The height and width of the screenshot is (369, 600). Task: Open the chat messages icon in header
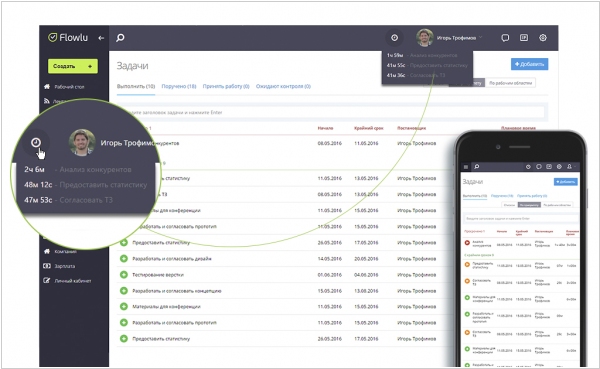coord(505,38)
